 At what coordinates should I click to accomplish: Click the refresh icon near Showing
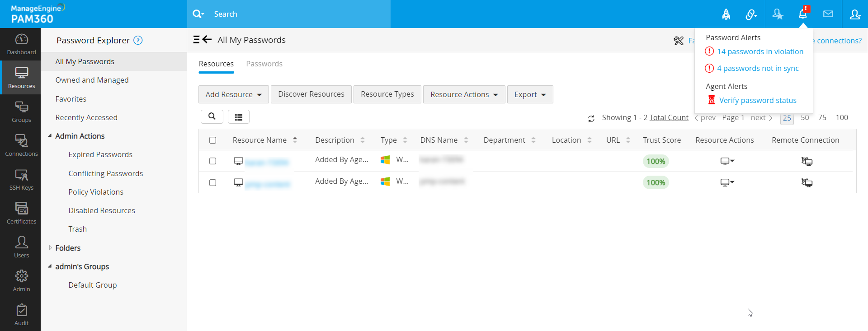(x=591, y=118)
